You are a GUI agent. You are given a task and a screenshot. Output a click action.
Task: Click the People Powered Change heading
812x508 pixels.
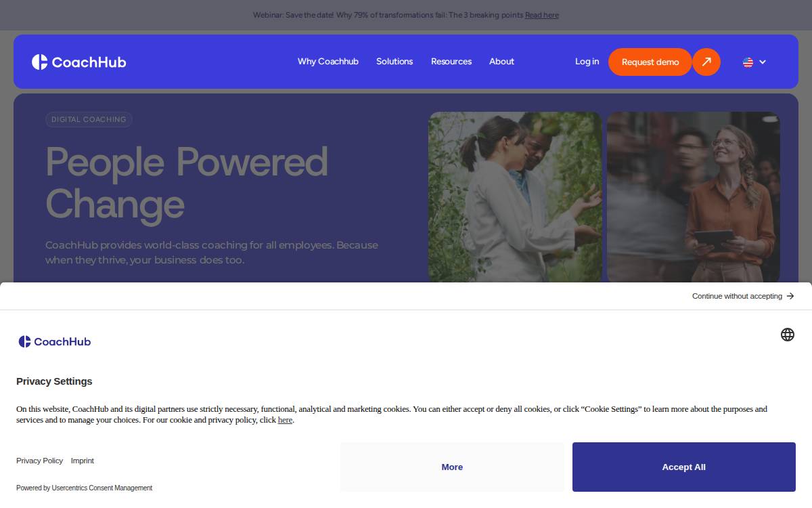pos(187,183)
